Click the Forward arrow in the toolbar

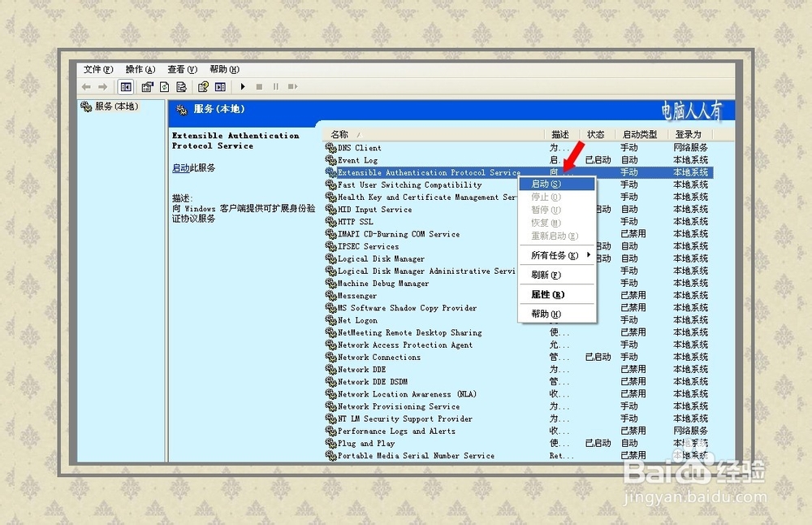point(102,87)
